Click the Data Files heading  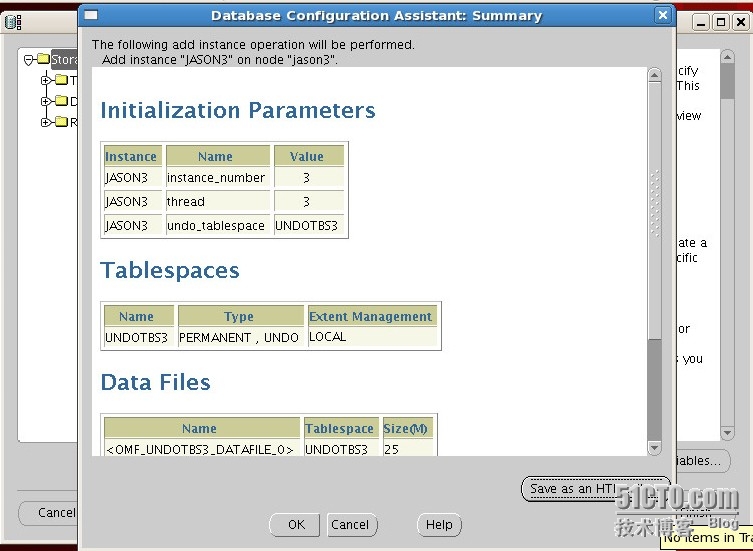point(156,382)
